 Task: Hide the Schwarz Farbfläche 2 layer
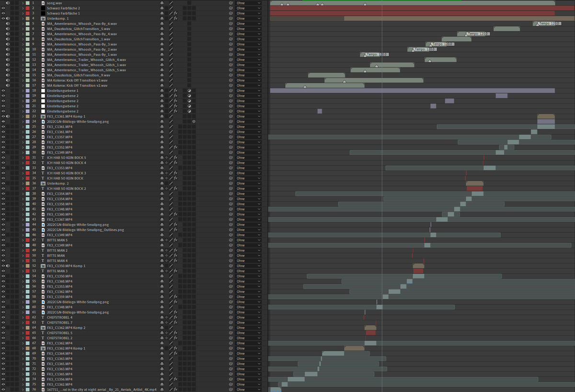[x=3, y=8]
